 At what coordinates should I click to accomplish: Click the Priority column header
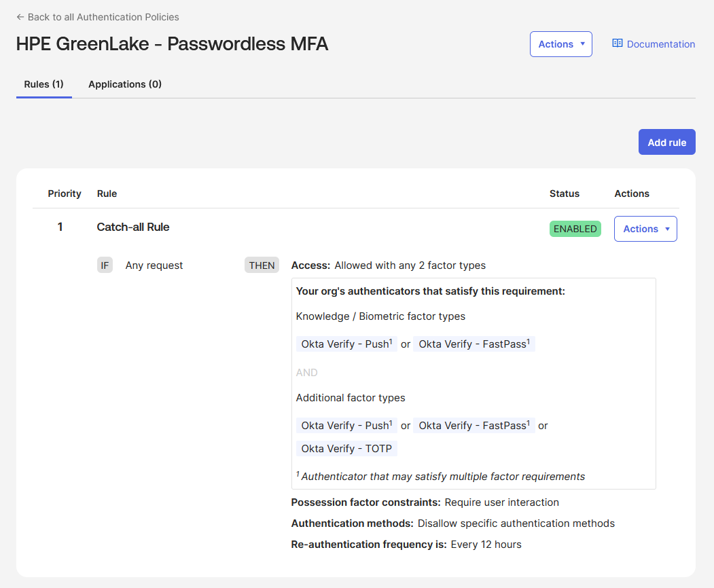point(65,194)
